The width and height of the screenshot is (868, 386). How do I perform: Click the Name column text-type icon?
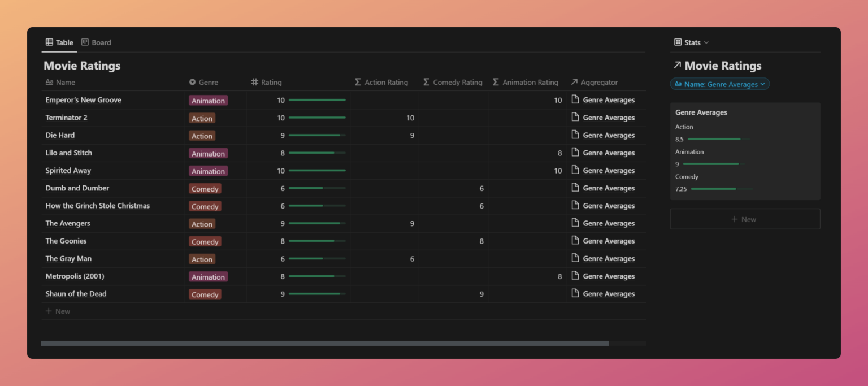pos(49,83)
